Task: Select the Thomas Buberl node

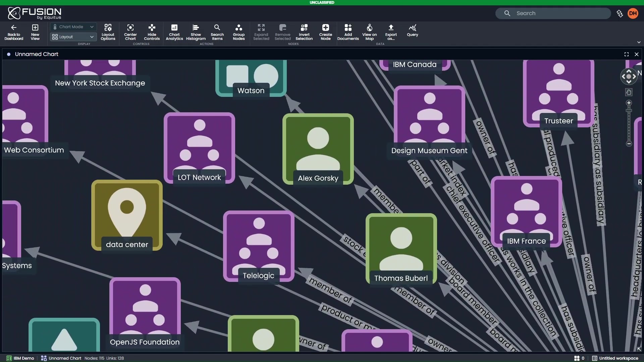Action: [x=401, y=249]
